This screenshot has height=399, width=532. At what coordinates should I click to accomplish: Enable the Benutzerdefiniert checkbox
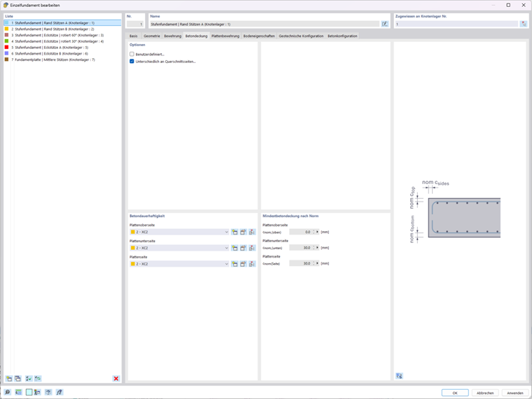pyautogui.click(x=132, y=54)
